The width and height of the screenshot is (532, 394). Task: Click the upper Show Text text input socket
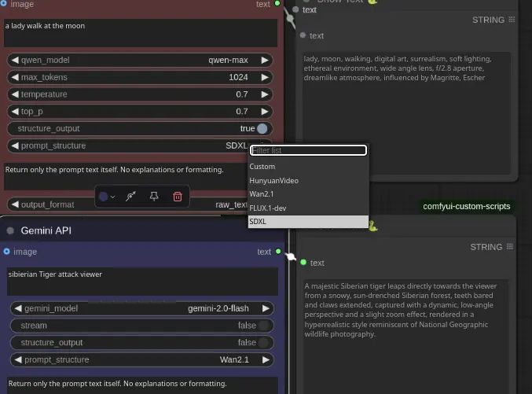click(295, 9)
